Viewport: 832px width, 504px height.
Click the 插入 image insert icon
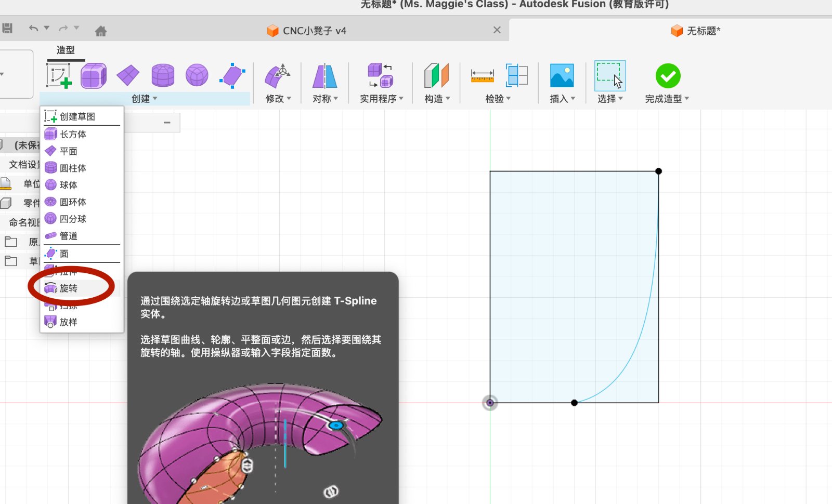[562, 77]
